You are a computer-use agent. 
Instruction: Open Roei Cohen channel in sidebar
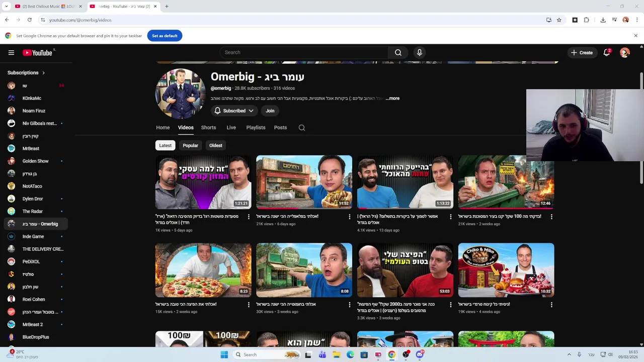coord(35,300)
